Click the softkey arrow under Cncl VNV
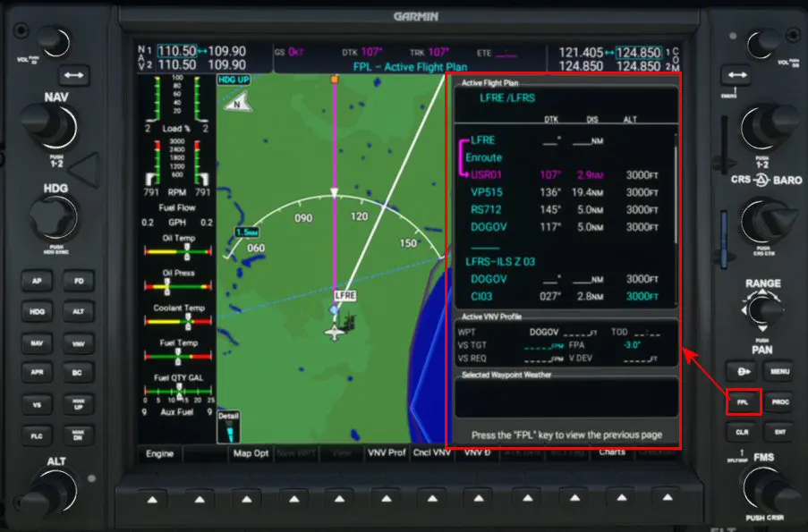The image size is (808, 532). [x=432, y=499]
